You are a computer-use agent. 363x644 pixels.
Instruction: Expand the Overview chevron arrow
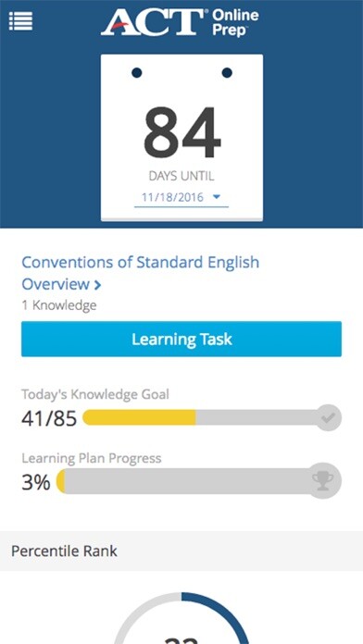click(x=97, y=285)
